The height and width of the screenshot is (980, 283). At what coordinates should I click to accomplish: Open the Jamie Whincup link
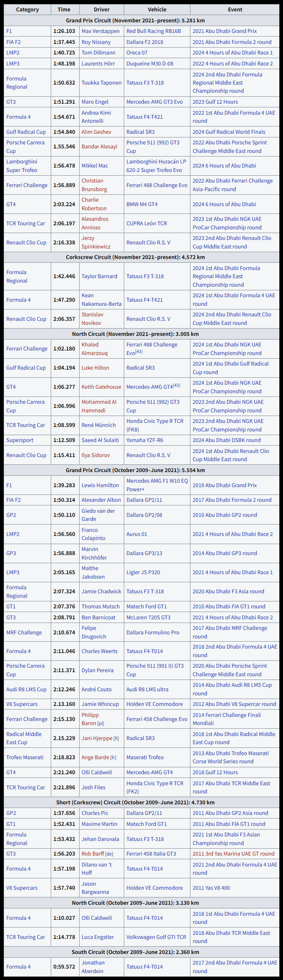click(x=100, y=704)
